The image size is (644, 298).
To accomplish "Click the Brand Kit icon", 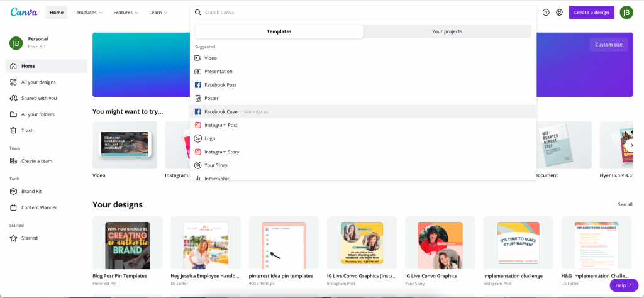I will point(14,191).
